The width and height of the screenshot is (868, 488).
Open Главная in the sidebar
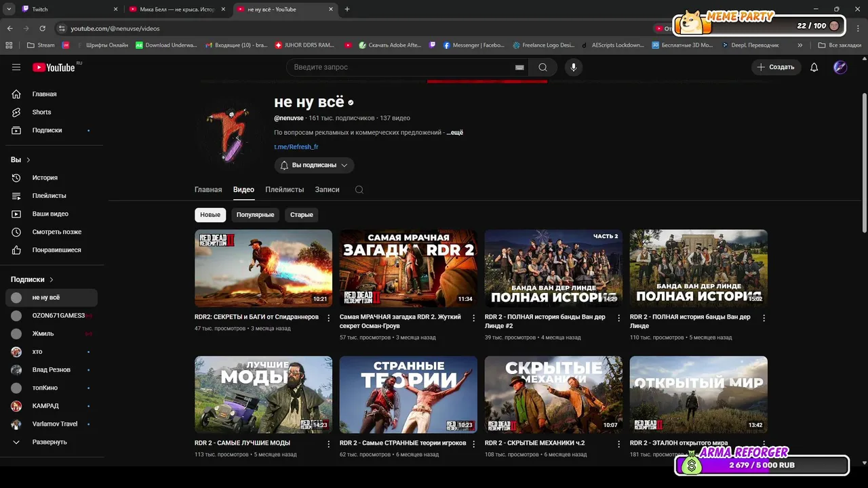coord(52,94)
